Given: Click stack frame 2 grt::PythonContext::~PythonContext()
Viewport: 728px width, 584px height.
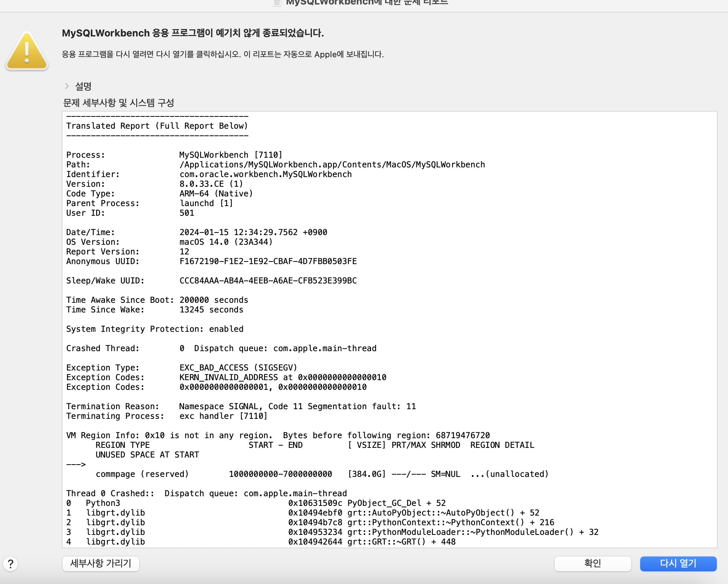Looking at the screenshot, I should pos(310,523).
